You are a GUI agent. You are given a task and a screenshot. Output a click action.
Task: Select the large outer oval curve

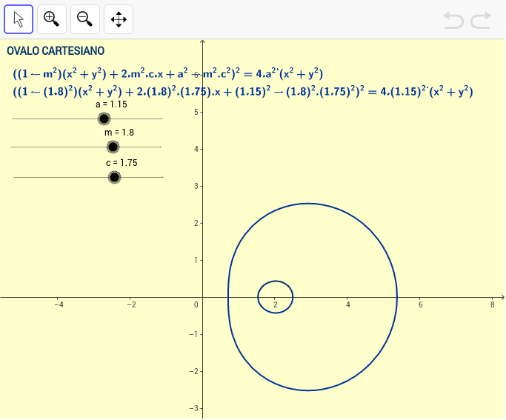397,297
